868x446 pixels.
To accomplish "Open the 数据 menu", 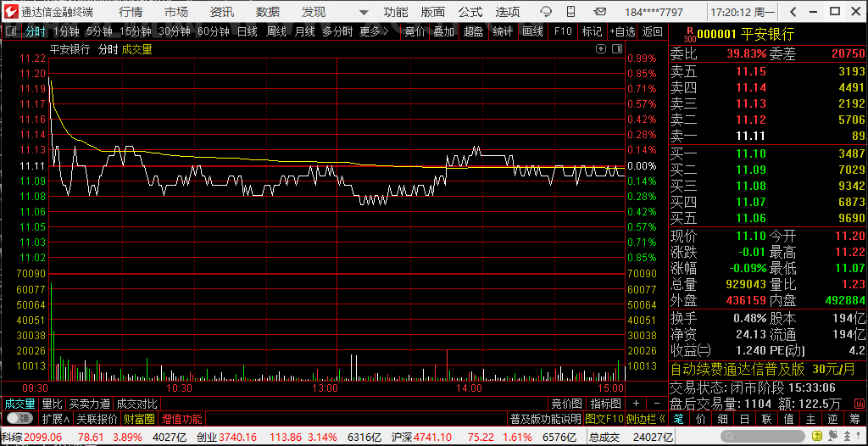I will [268, 12].
